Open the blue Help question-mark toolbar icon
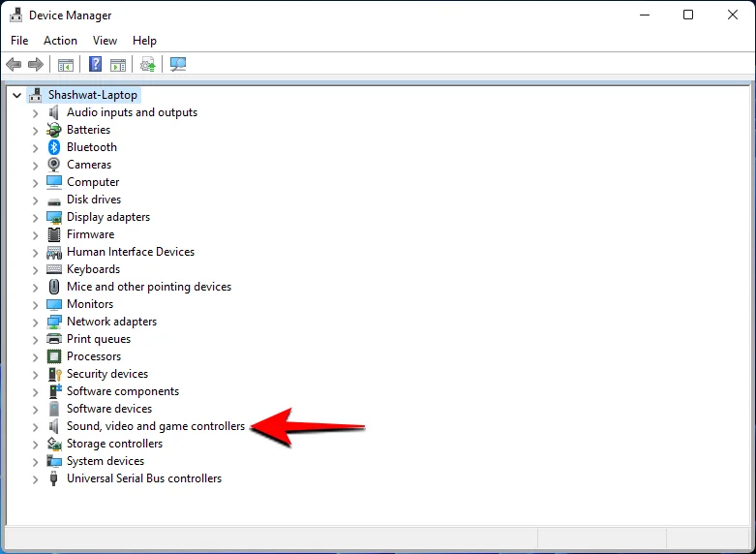The height and width of the screenshot is (554, 756). tap(96, 64)
